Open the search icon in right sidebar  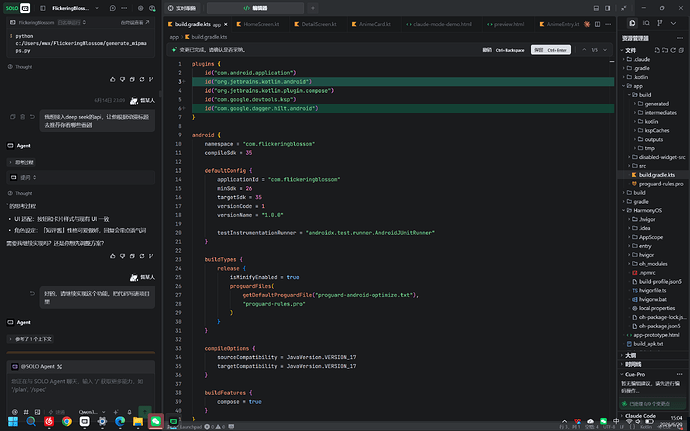(x=646, y=23)
